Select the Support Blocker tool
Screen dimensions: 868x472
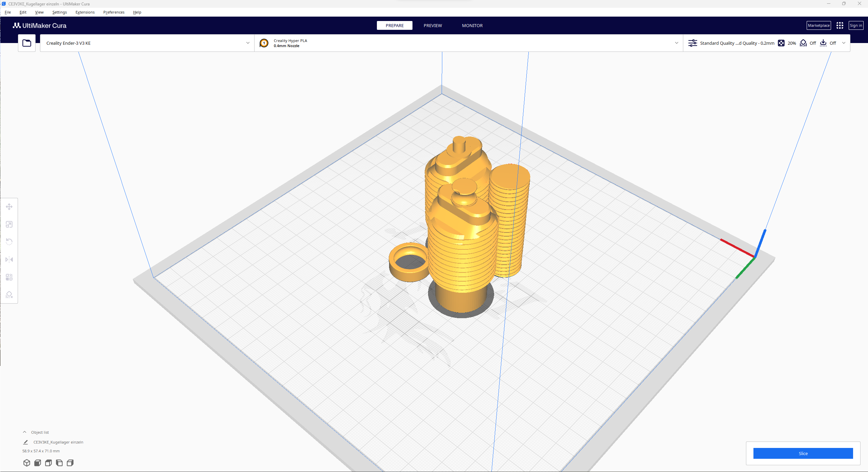click(x=9, y=295)
